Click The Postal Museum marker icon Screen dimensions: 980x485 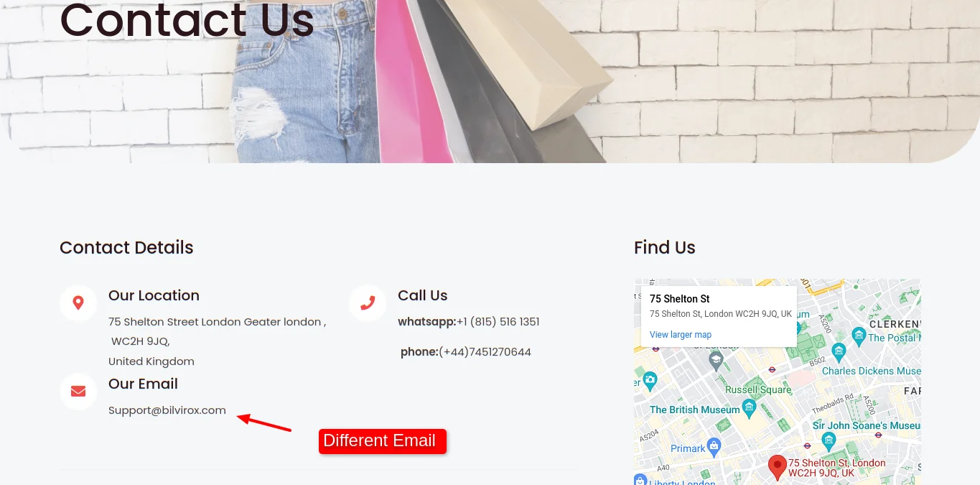(859, 336)
